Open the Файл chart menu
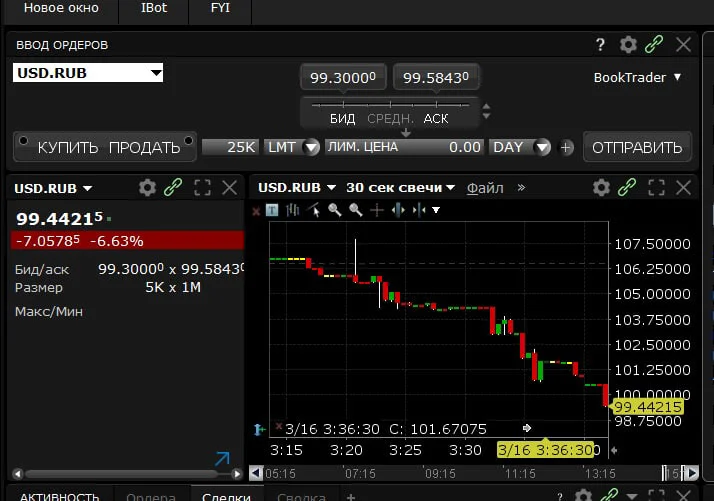 (485, 188)
